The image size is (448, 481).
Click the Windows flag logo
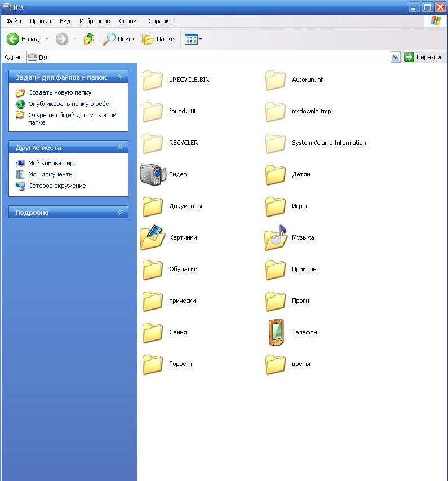(436, 21)
